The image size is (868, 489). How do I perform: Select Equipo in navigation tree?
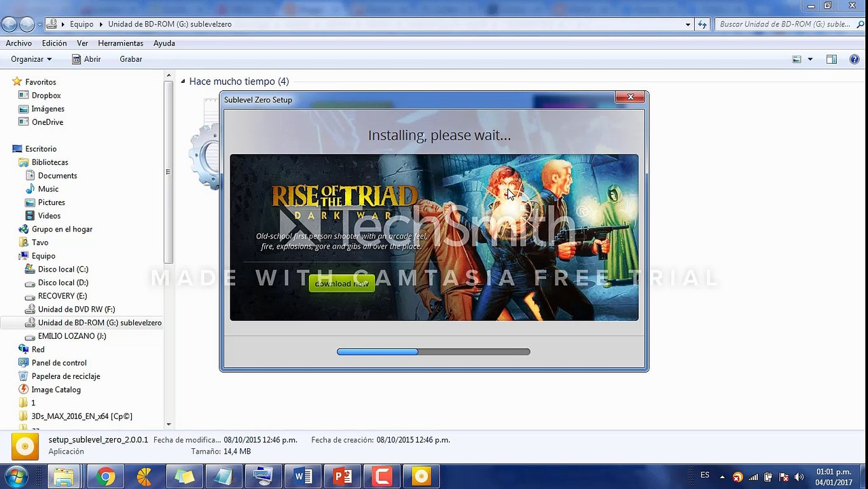point(43,256)
